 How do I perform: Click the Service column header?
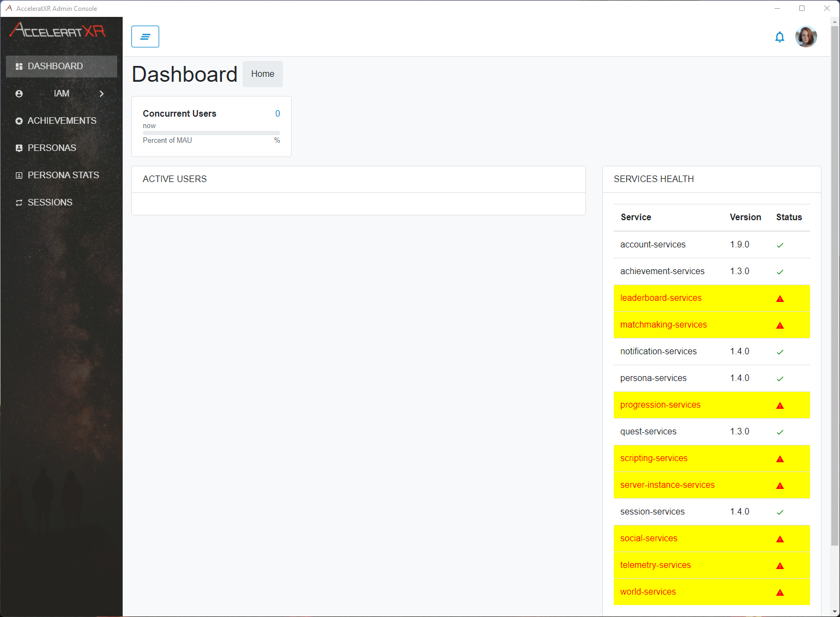tap(636, 217)
